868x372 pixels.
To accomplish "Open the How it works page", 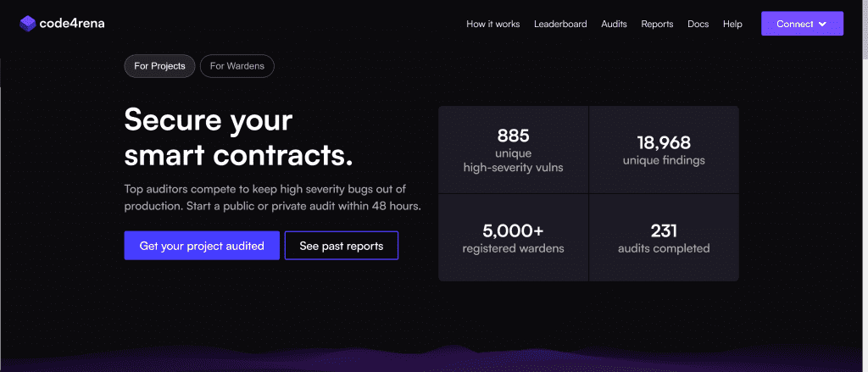I will [492, 25].
